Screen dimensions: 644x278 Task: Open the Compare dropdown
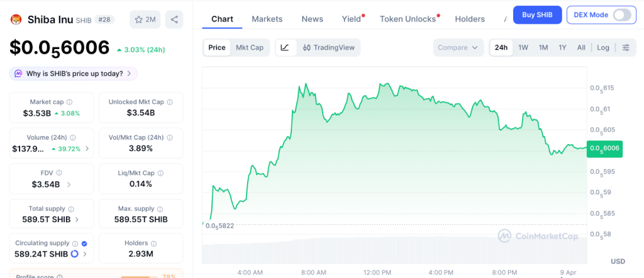(458, 47)
